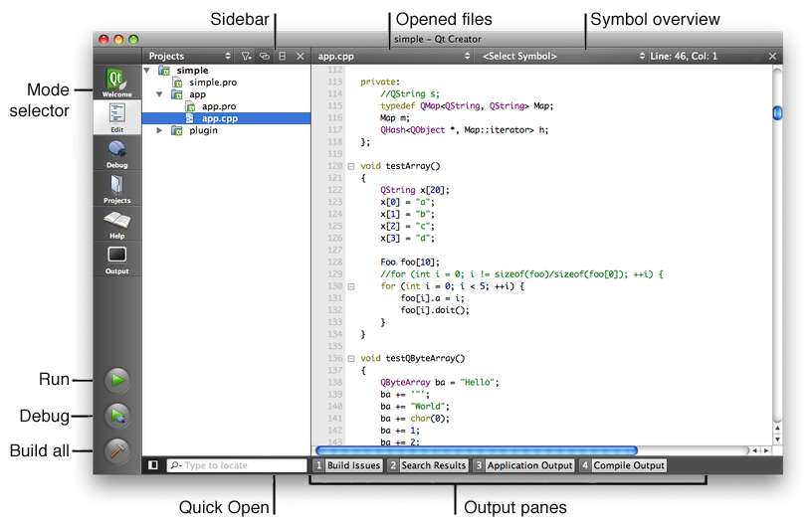Open the Welcome mode
Viewport: 812px width, 529px height.
117,82
